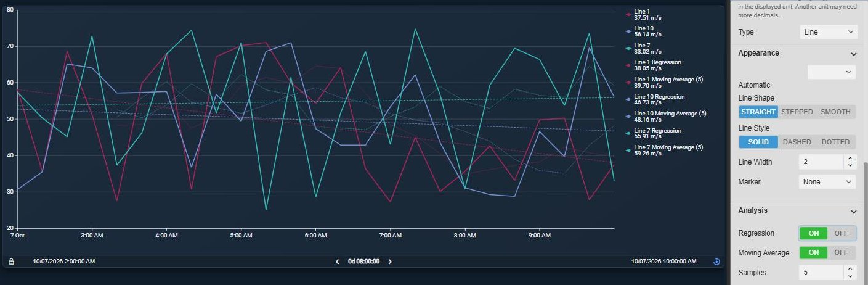Select STRAIGHT line shape
868x285 pixels.
pyautogui.click(x=758, y=112)
